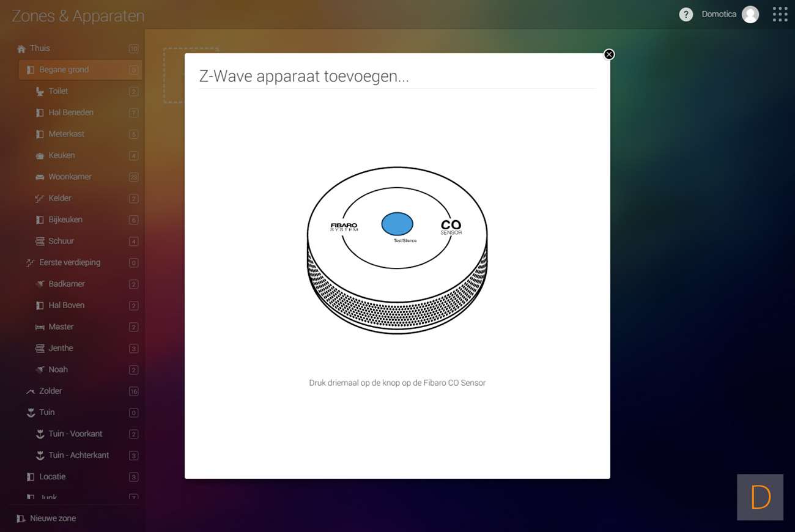This screenshot has height=532, width=795.
Task: Click the Locatie zone icon
Action: click(31, 477)
